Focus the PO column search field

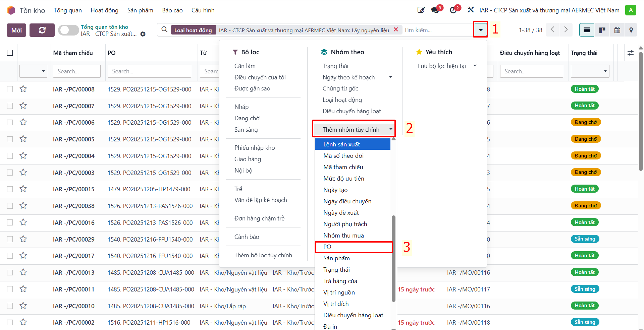(x=149, y=71)
